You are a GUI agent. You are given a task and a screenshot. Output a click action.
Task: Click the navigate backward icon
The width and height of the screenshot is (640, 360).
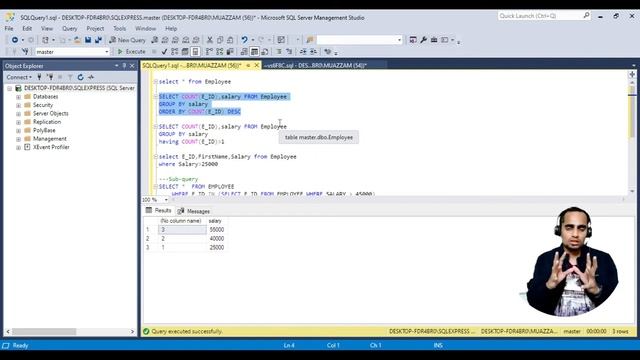(x=15, y=40)
